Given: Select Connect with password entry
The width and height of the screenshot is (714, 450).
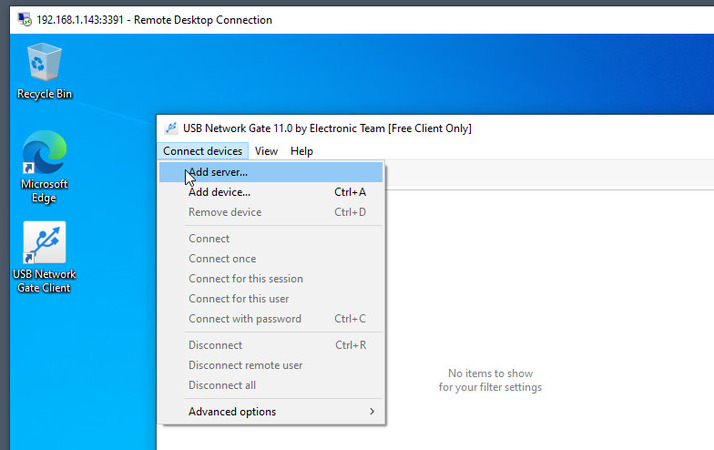Looking at the screenshot, I should [271, 319].
